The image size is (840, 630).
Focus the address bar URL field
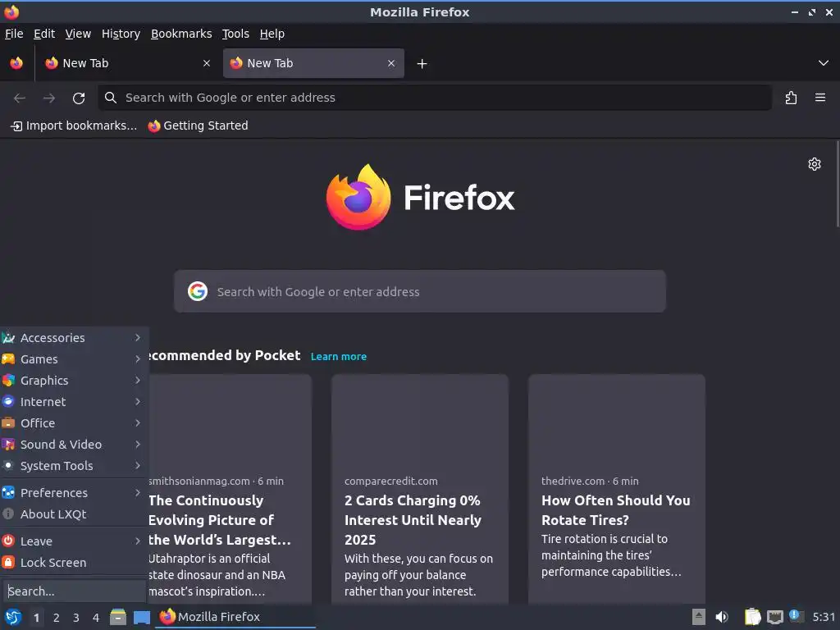click(435, 98)
